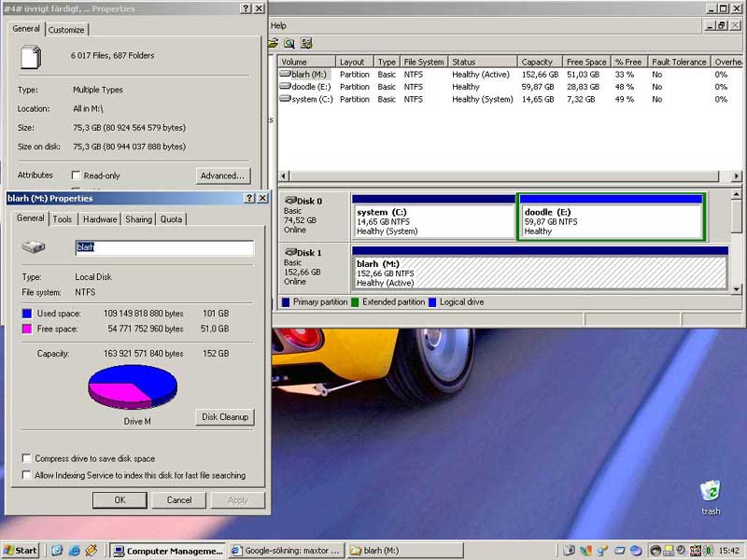Switch to blarh (M:) taskbar button

point(404,551)
